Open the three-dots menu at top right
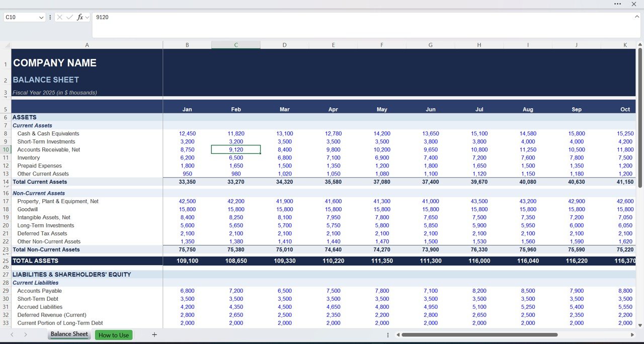The image size is (644, 344). [x=617, y=4]
